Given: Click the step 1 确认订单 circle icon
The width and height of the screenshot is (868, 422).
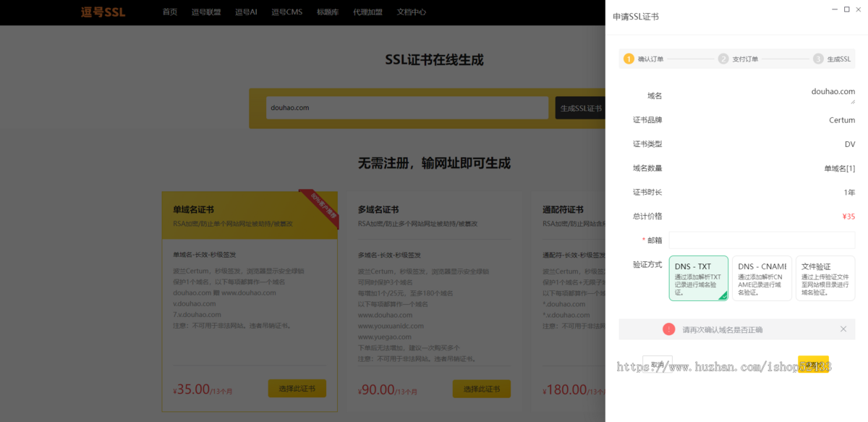Looking at the screenshot, I should [x=629, y=59].
